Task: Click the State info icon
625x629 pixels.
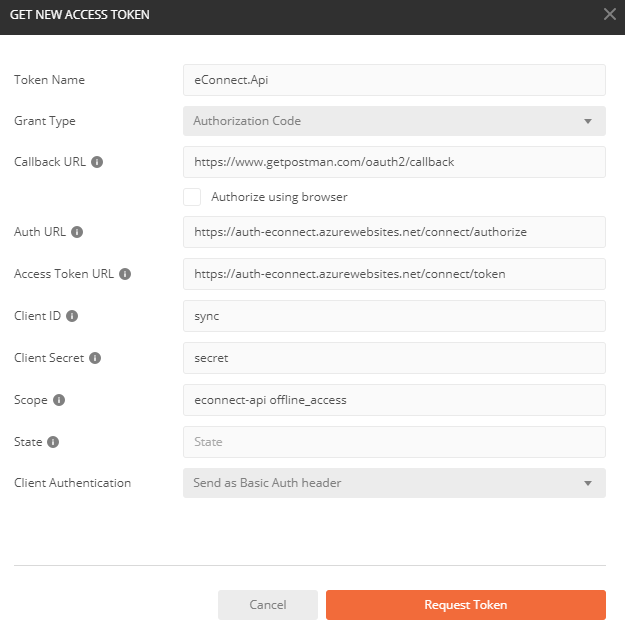Action: click(53, 442)
